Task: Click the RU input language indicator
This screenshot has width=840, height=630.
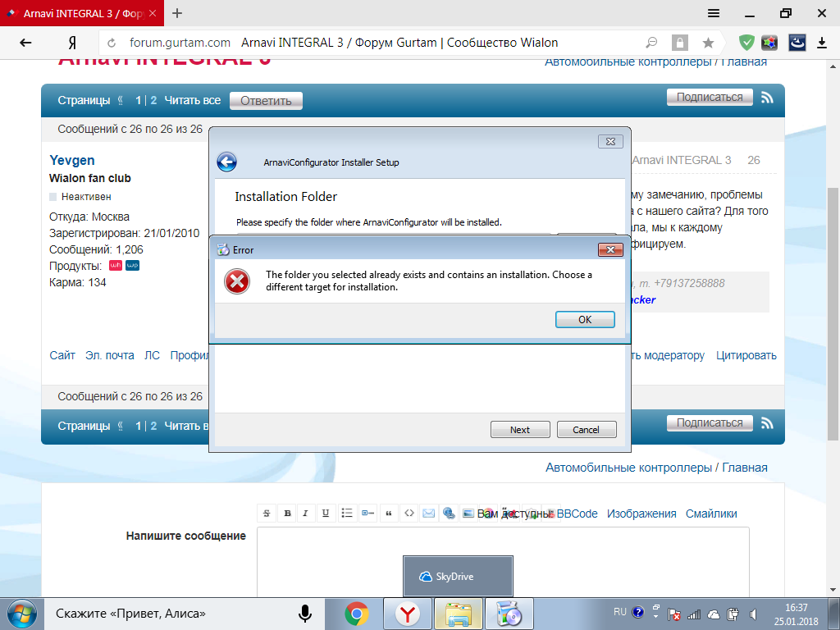Action: tap(620, 612)
